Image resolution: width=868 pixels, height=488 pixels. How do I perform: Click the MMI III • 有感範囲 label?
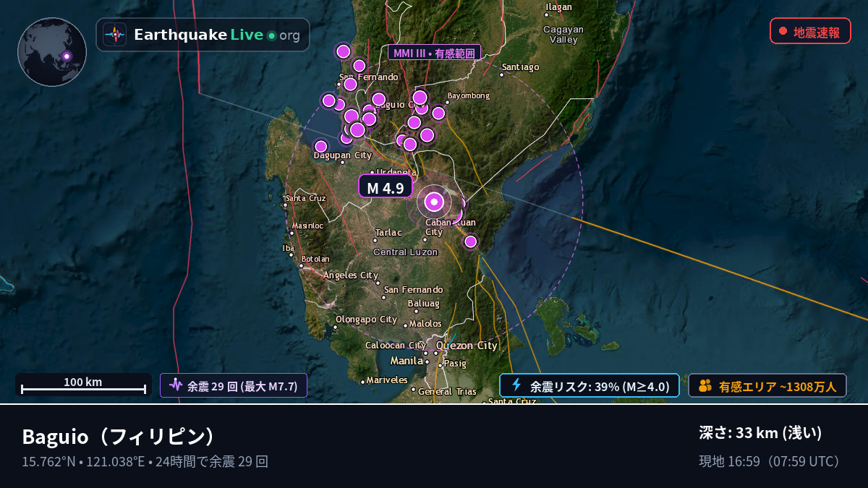(435, 53)
